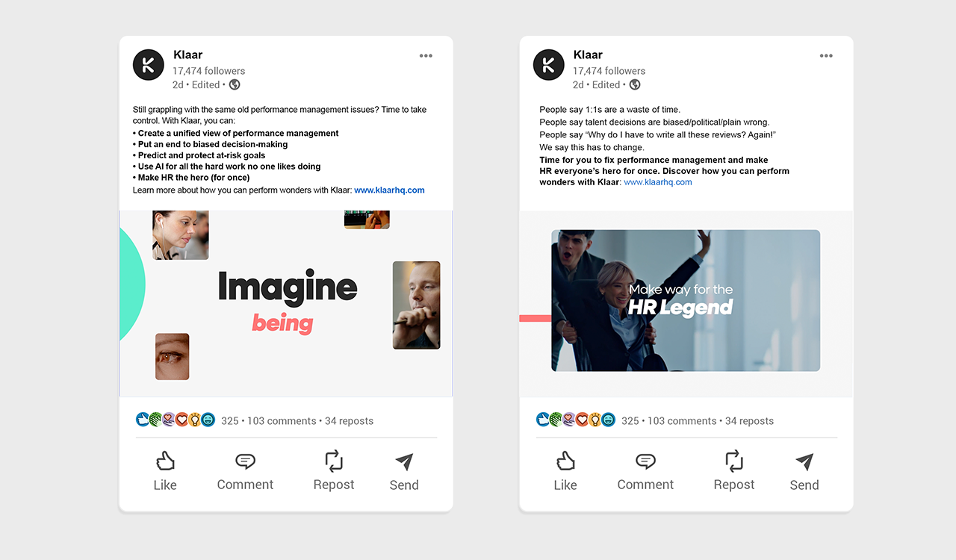
Task: Click the Repost icon under the left post
Action: 334,461
